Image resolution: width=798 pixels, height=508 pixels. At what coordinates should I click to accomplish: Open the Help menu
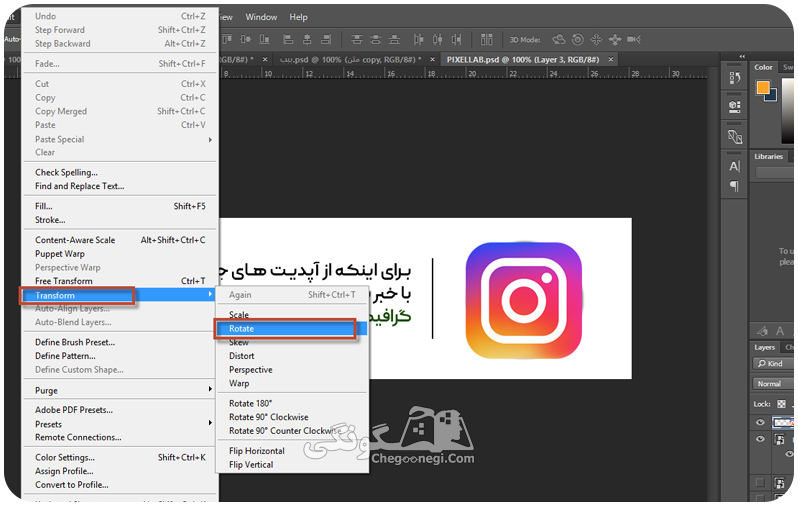coord(298,17)
